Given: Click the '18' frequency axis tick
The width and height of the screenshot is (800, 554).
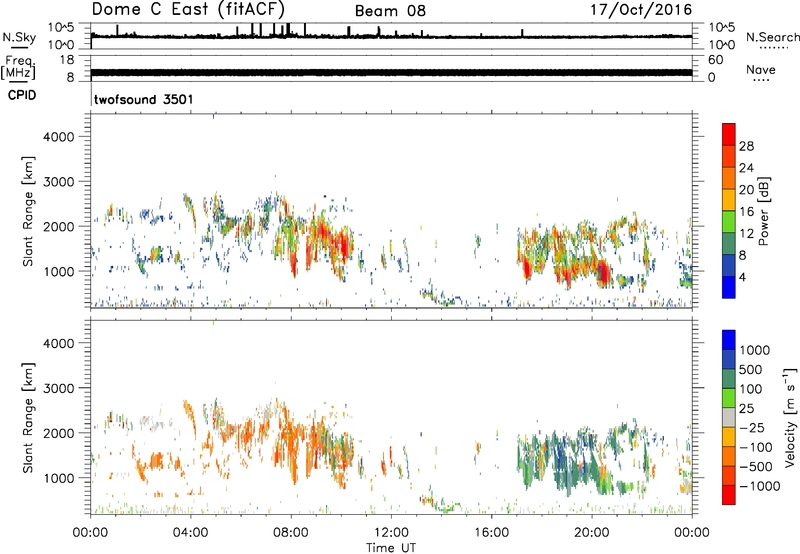Looking at the screenshot, I should point(67,60).
